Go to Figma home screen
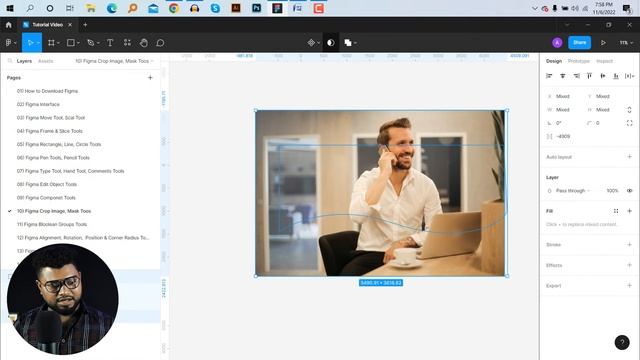 click(x=9, y=25)
